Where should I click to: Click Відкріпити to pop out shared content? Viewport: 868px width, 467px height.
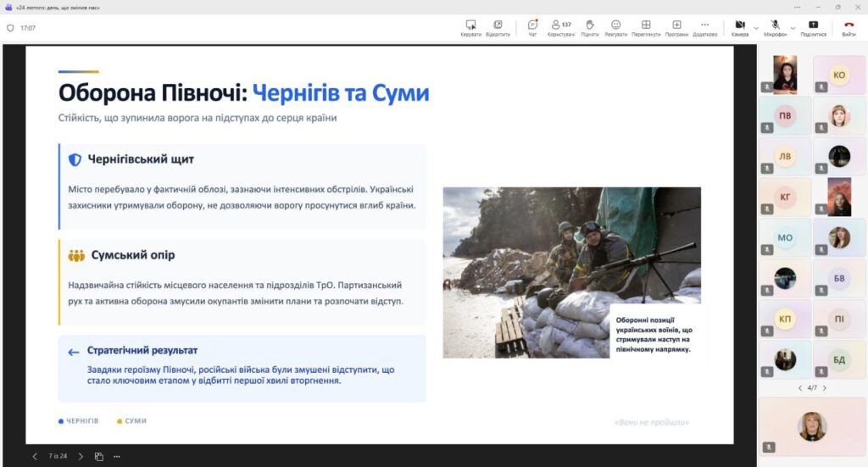click(x=498, y=27)
